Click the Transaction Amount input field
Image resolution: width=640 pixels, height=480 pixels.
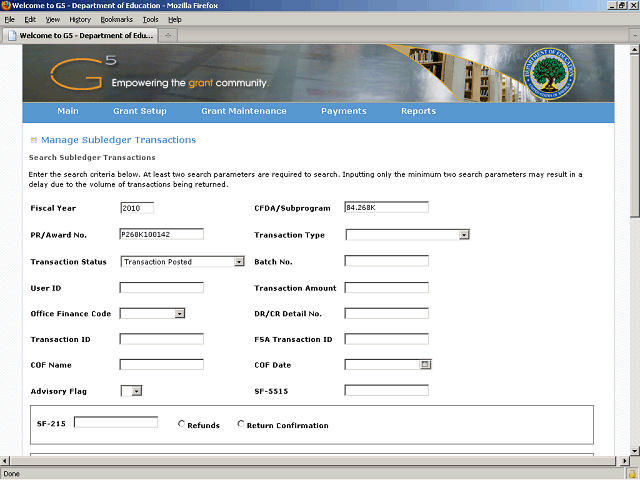click(x=387, y=288)
